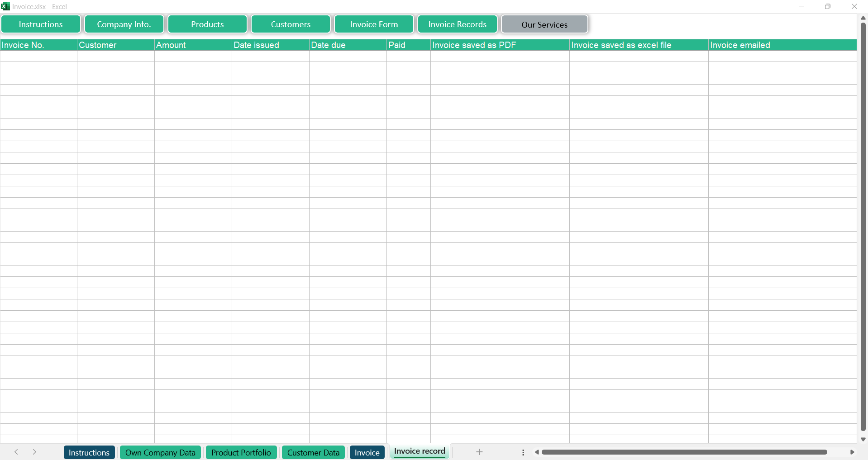Select the Invoice emailed column header cell
This screenshot has width=868, height=460.
click(782, 45)
